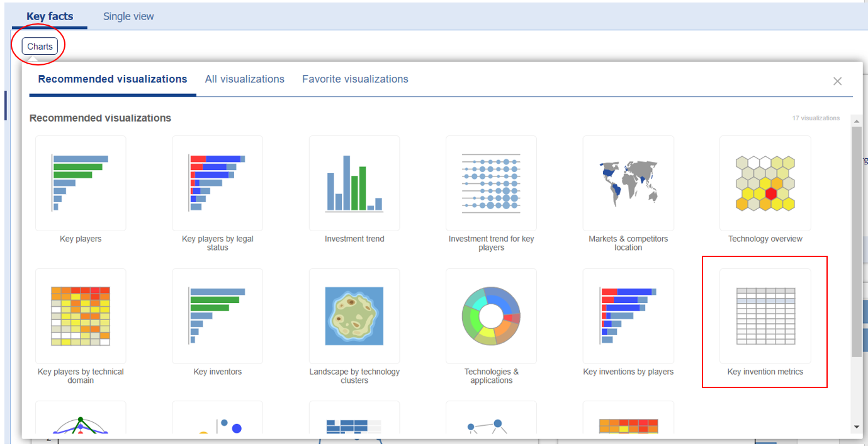The image size is (868, 446).
Task: Select Key players by legal status chart
Action: click(217, 183)
